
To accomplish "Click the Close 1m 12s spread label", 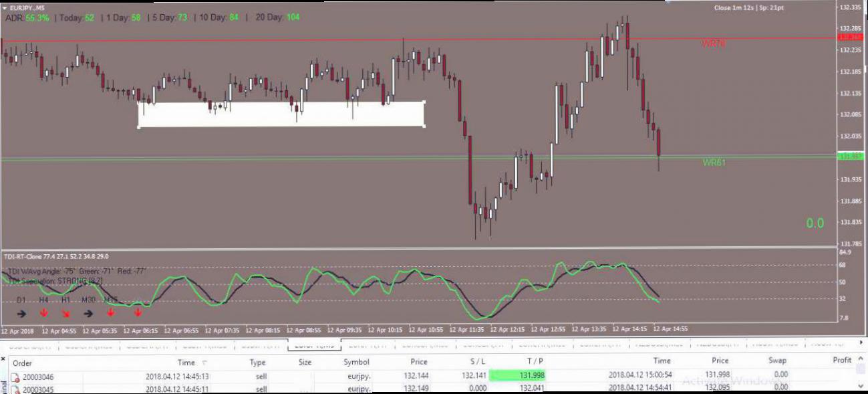I will pyautogui.click(x=750, y=8).
